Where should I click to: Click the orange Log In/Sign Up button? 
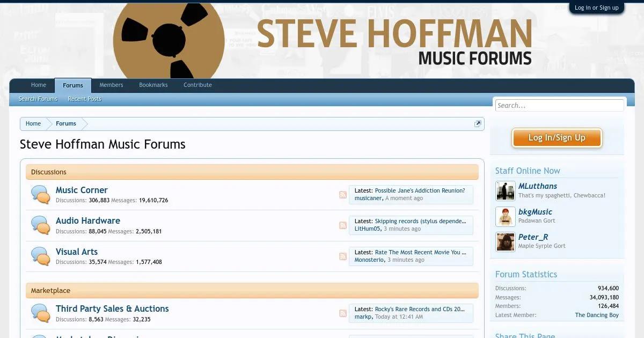(557, 138)
